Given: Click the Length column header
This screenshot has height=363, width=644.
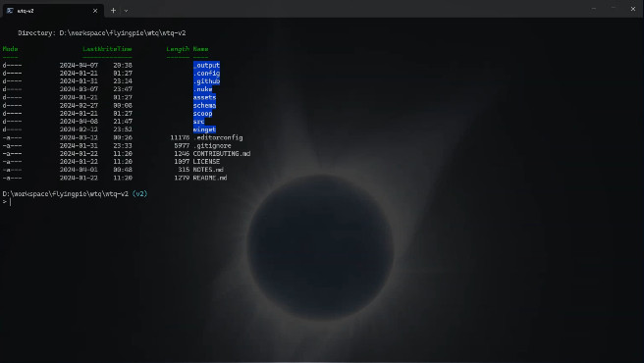Looking at the screenshot, I should [178, 49].
